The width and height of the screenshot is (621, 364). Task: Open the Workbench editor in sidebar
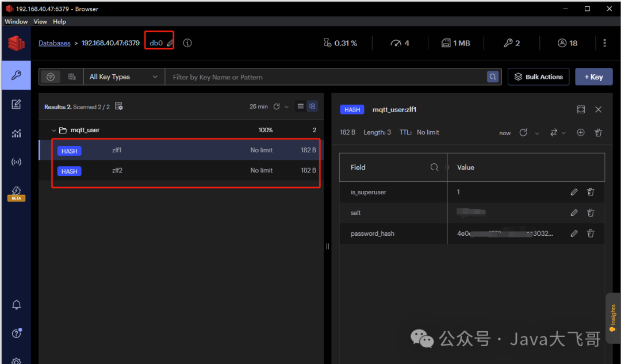coord(16,104)
